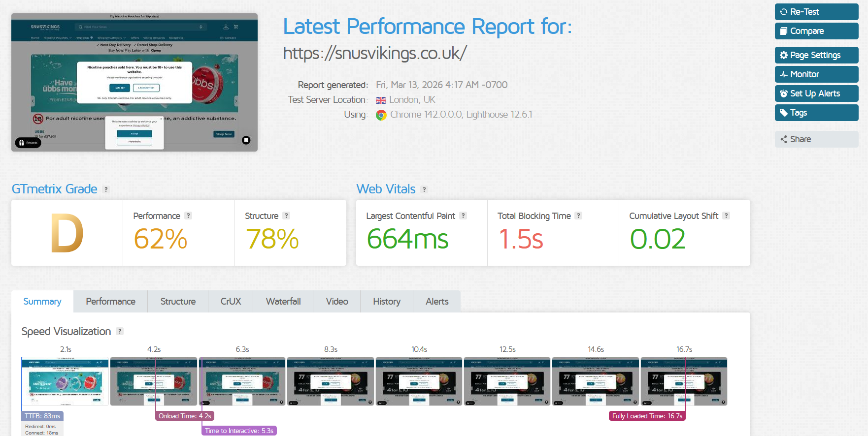Open the Compare report button
Screen dimensions: 868x436
click(816, 31)
